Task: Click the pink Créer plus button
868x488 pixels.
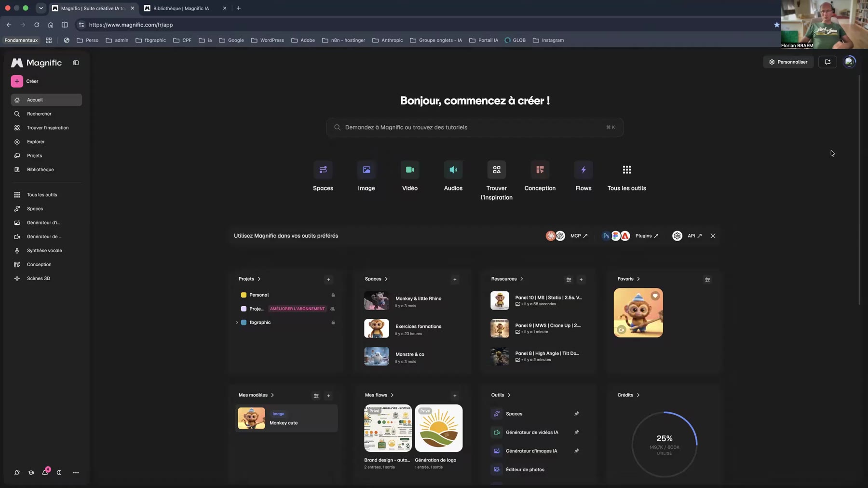Action: 17,81
